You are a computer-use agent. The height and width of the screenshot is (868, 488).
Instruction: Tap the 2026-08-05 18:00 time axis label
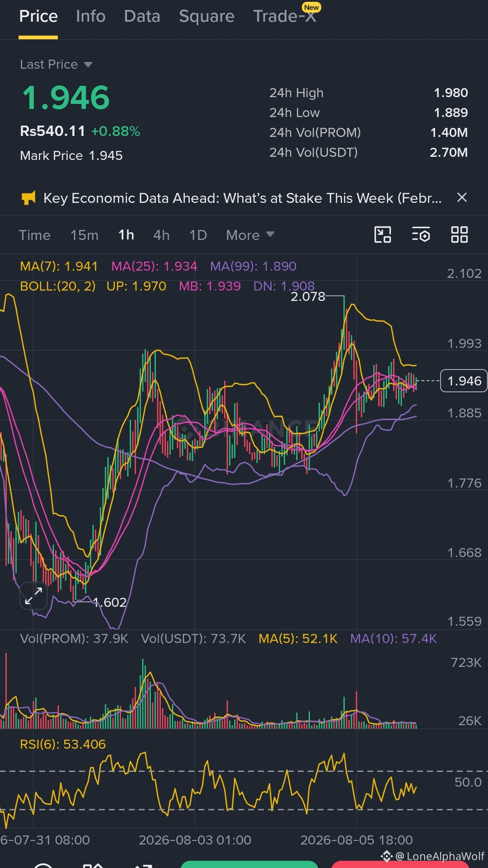click(x=357, y=840)
